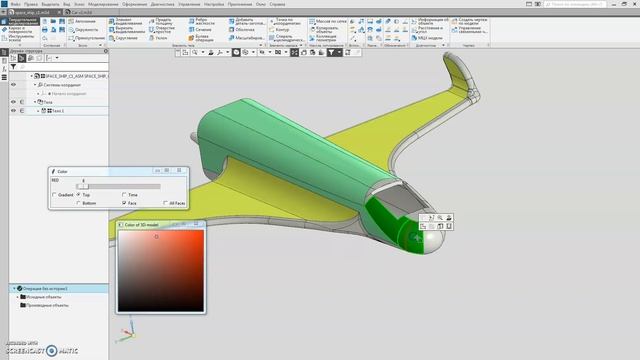Enable the Gradient checkbox
The image size is (640, 360).
[54, 195]
